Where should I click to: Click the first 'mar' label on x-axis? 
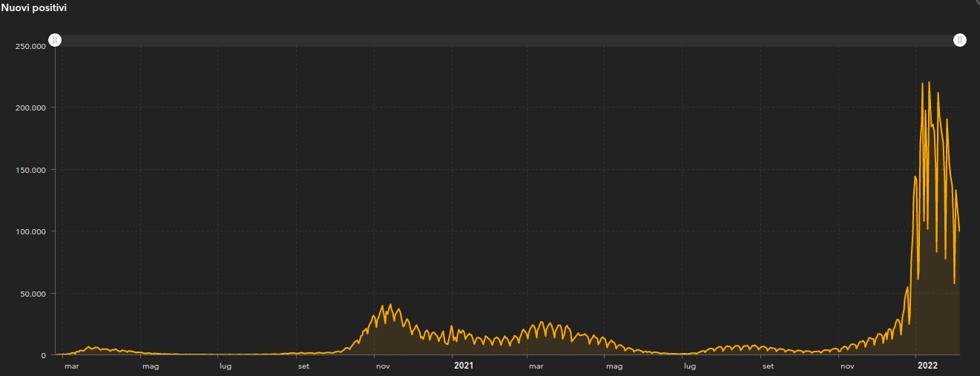72,366
